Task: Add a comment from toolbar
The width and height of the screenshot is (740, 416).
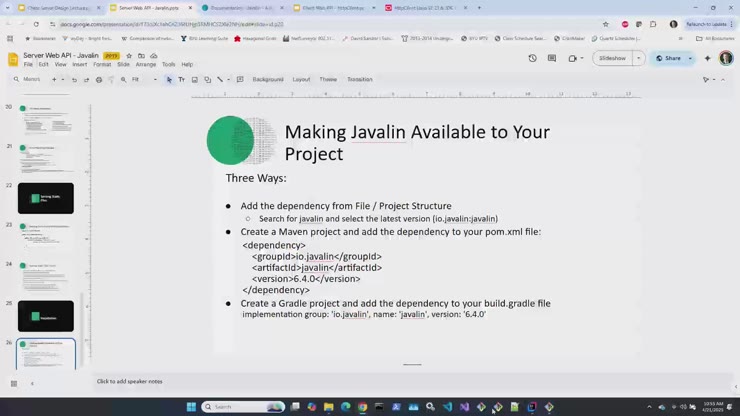Action: [240, 79]
